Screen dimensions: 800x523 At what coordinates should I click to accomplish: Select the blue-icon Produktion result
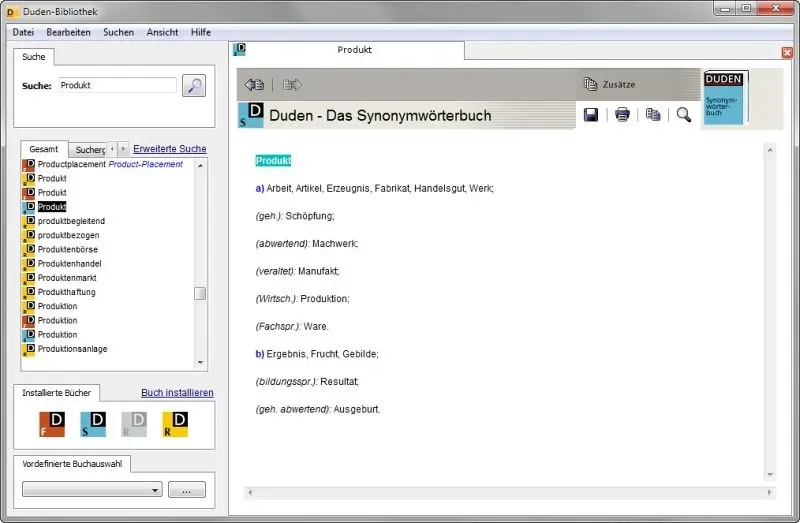[x=49, y=335]
